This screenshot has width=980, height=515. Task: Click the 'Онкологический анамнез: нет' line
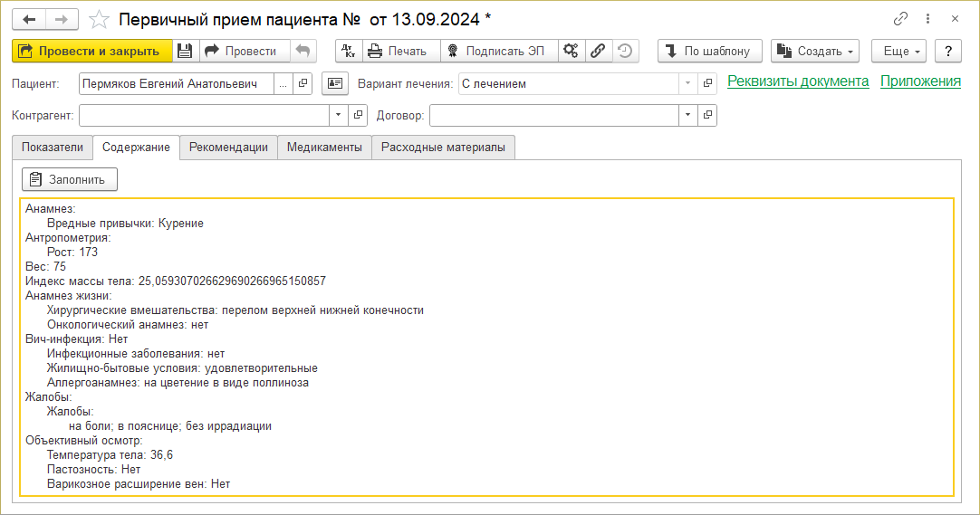click(128, 325)
